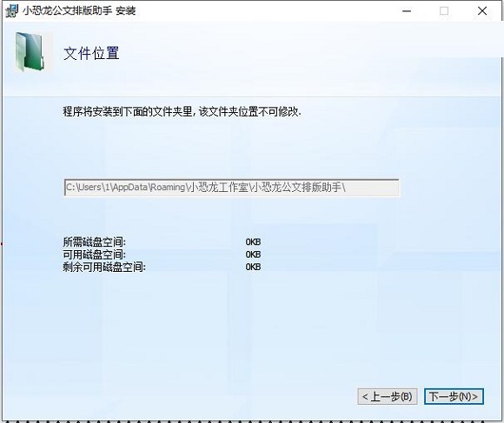
Task: Click the 0KB value beside 所需磁盘空间
Action: [x=253, y=241]
